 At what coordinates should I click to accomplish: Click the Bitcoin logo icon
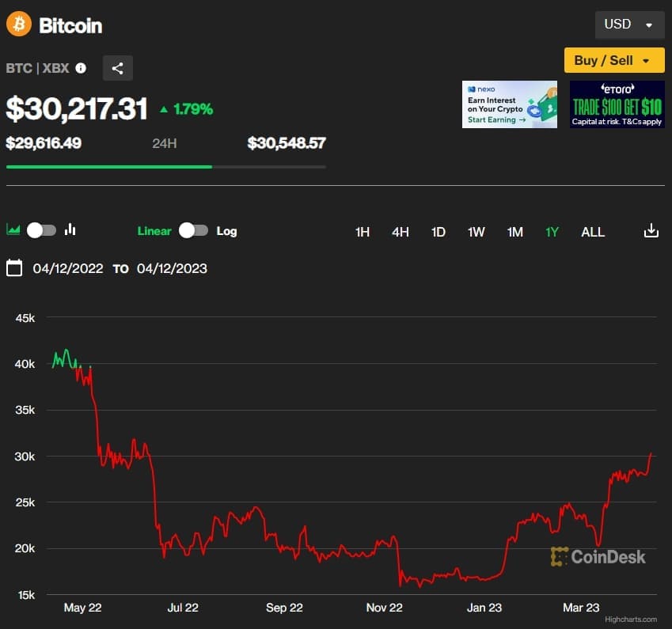pyautogui.click(x=17, y=25)
